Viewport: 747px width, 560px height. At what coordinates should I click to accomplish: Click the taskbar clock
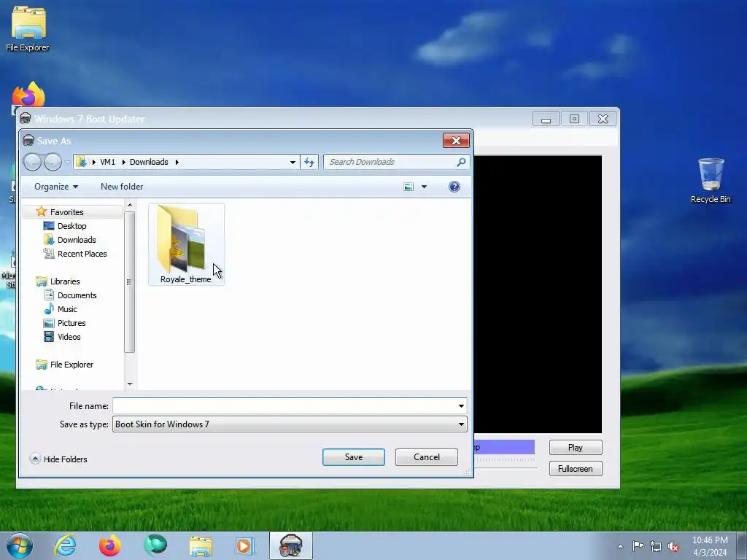710,546
